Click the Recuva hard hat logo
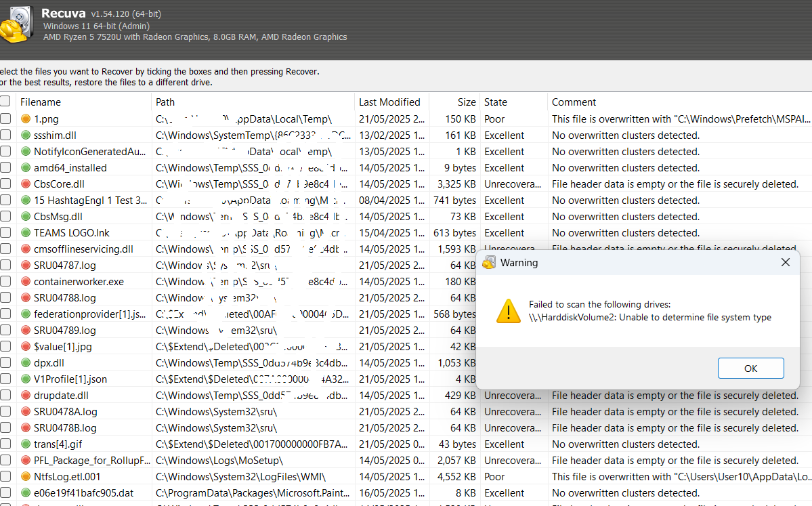This screenshot has width=812, height=506. [x=16, y=24]
